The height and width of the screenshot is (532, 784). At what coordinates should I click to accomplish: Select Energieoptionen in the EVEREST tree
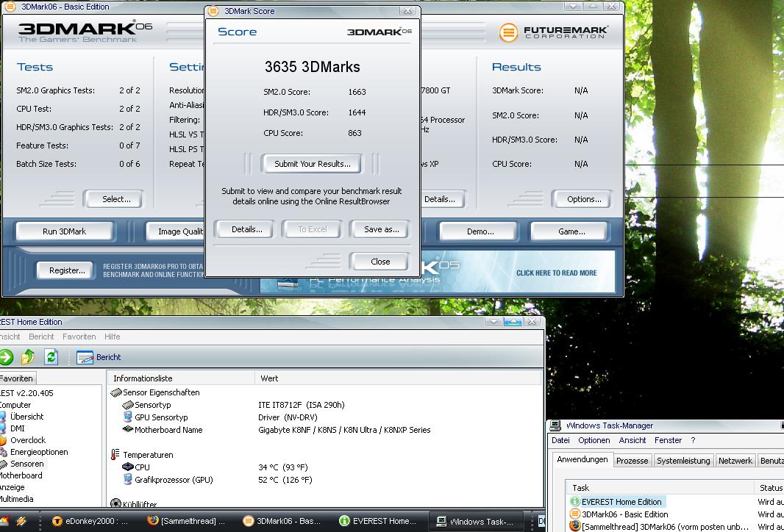click(x=39, y=452)
